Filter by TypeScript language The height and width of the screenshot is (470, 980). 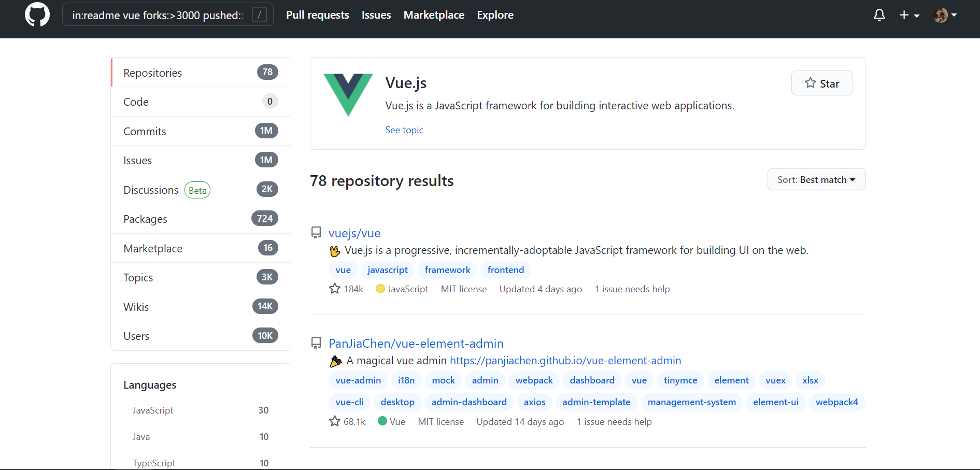tap(201, 462)
